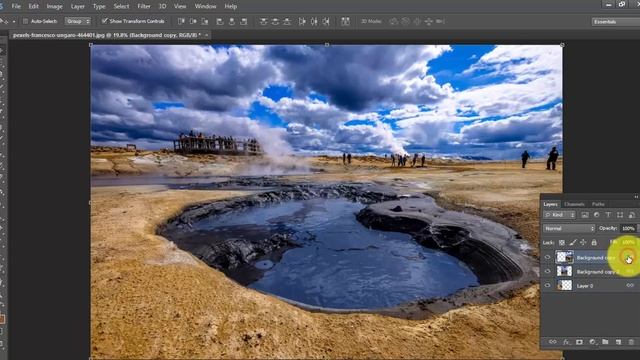Open layer filter Kind dropdown
640x360 pixels.
click(560, 215)
